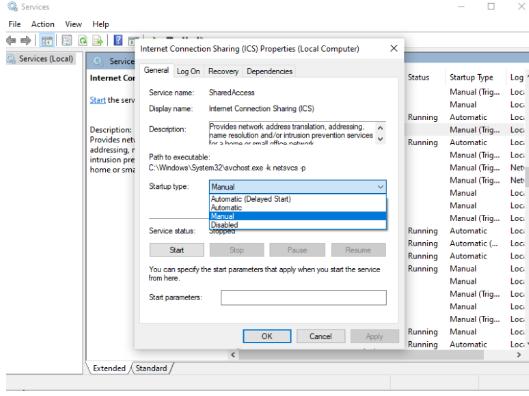Click inside the service Description text box
529x396 pixels.
pyautogui.click(x=292, y=133)
